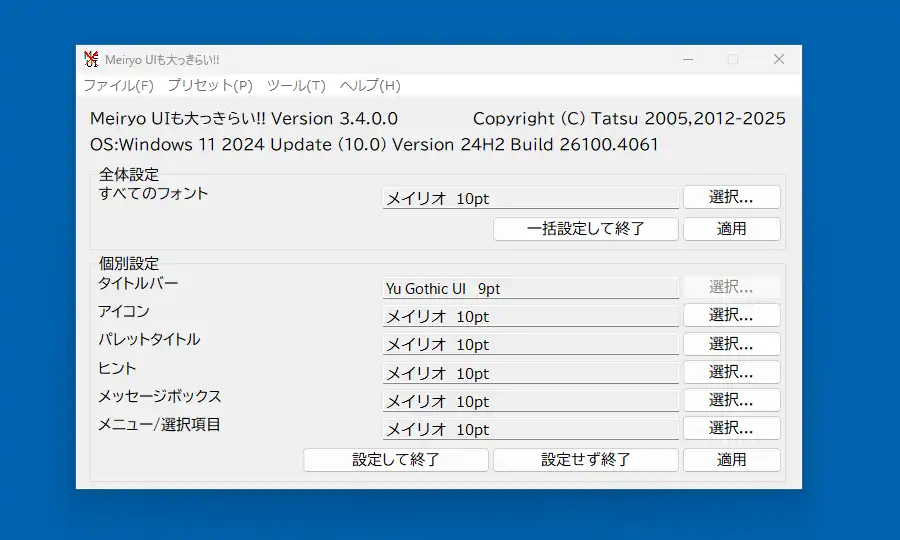Click 選択... button for ヒント row

point(732,372)
